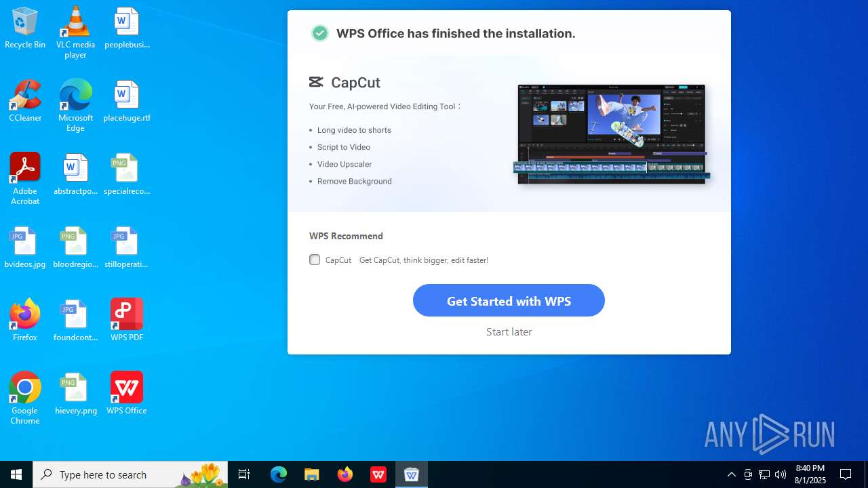Click the CapCut logo heading

[344, 83]
